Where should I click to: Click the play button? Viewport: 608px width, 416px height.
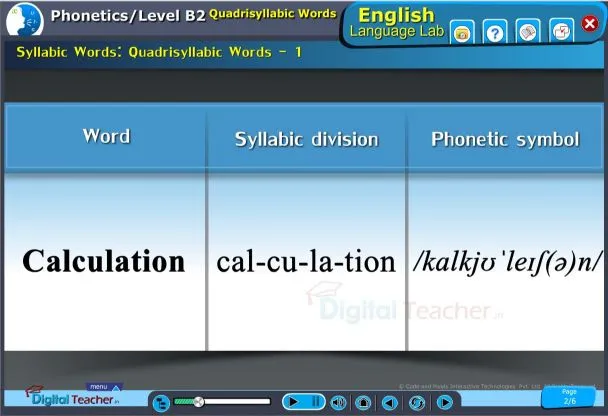click(x=293, y=402)
